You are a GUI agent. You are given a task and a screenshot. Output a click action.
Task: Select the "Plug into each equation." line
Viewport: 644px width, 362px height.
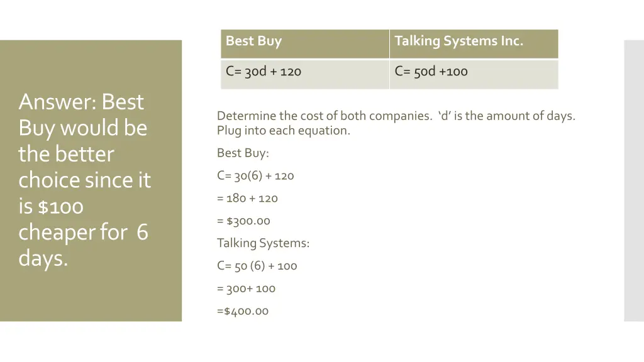pos(284,131)
